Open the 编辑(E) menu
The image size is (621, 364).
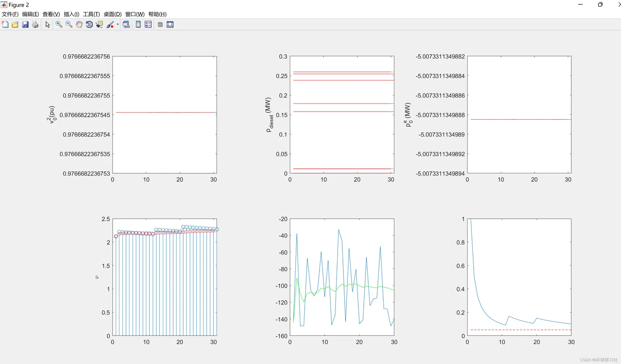coord(31,15)
